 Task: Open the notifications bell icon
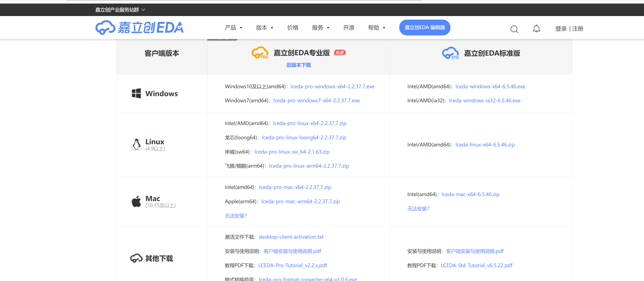[x=536, y=29]
